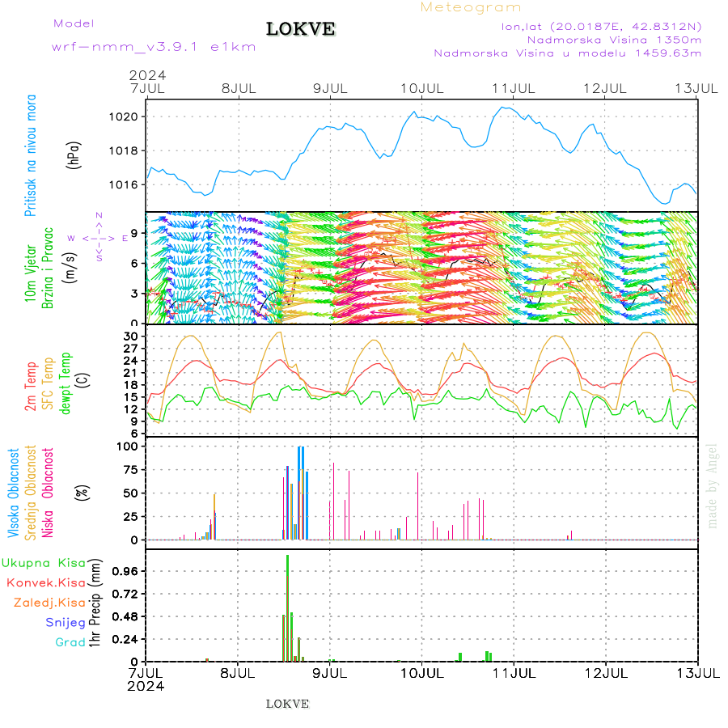This screenshot has height=728, width=728.
Task: Click the "1018" pressure tick value
Action: [124, 151]
